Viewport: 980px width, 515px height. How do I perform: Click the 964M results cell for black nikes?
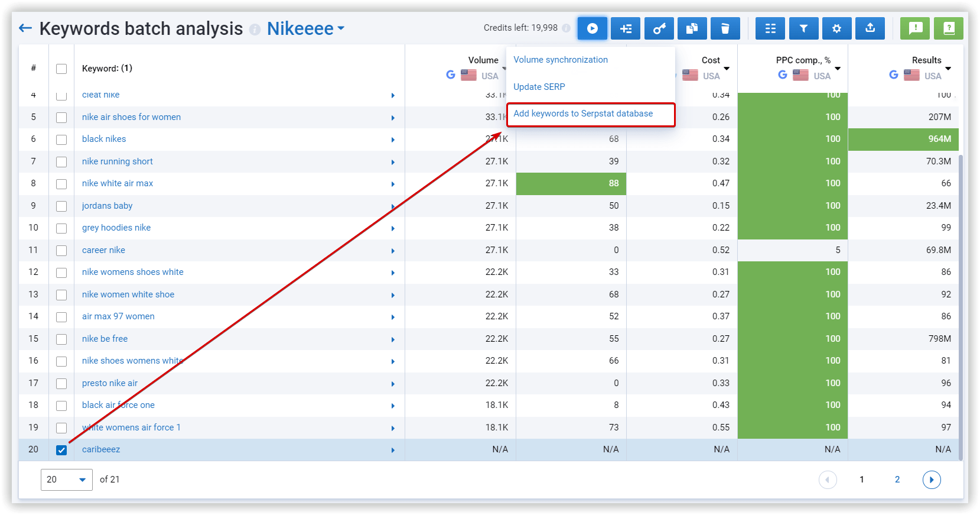point(903,140)
